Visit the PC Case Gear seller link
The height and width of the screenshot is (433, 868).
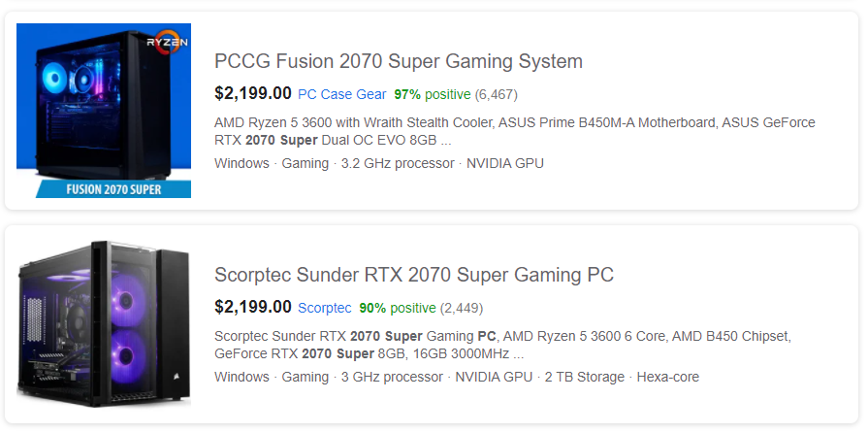coord(341,94)
